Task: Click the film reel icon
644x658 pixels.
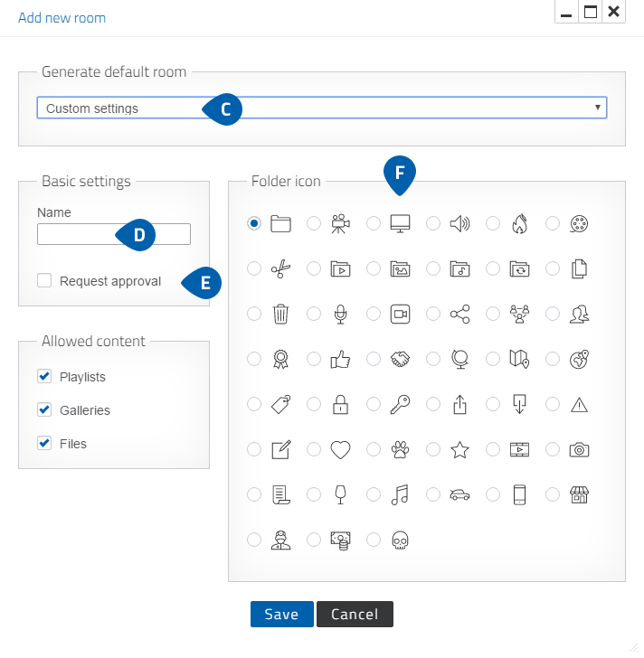Action: pyautogui.click(x=580, y=223)
